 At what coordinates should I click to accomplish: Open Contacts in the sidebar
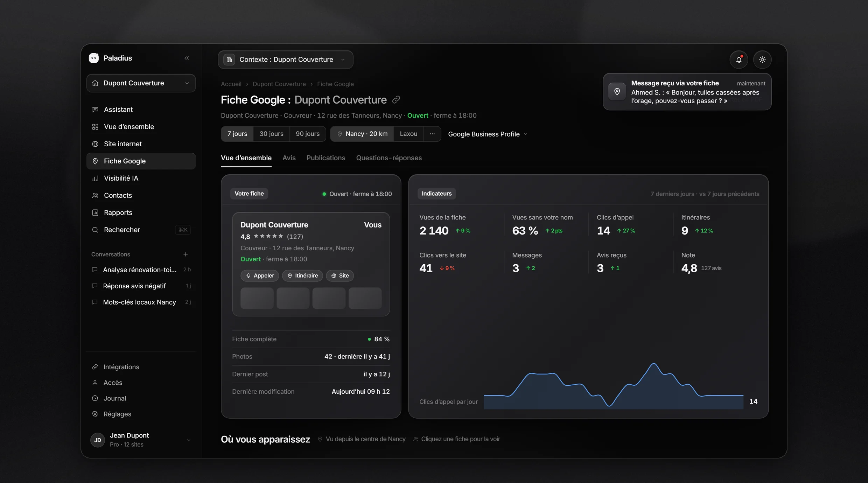tap(141, 195)
